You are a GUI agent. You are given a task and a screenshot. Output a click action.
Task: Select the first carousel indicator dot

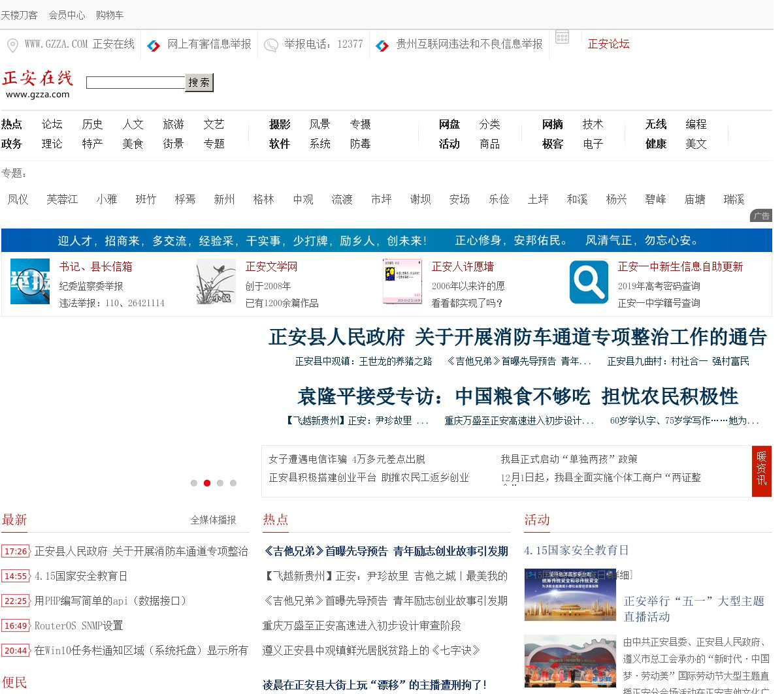194,483
